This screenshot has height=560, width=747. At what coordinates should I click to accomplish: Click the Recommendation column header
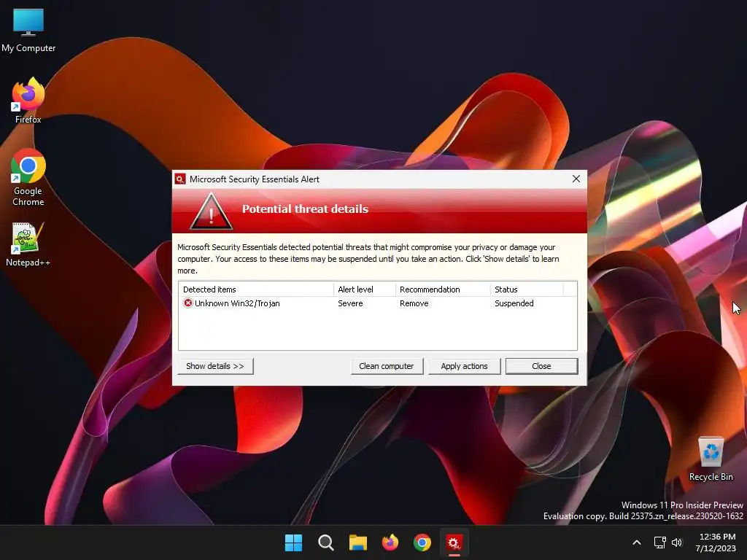[x=443, y=289]
